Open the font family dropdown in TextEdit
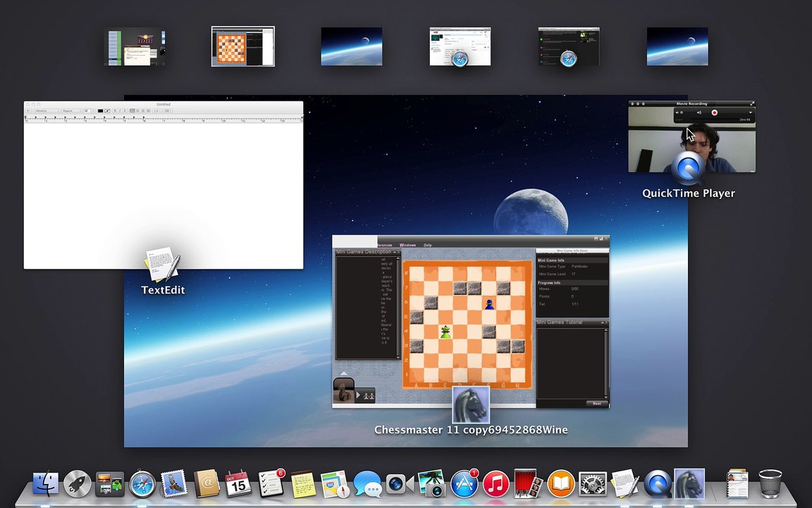The width and height of the screenshot is (812, 508). [46, 111]
